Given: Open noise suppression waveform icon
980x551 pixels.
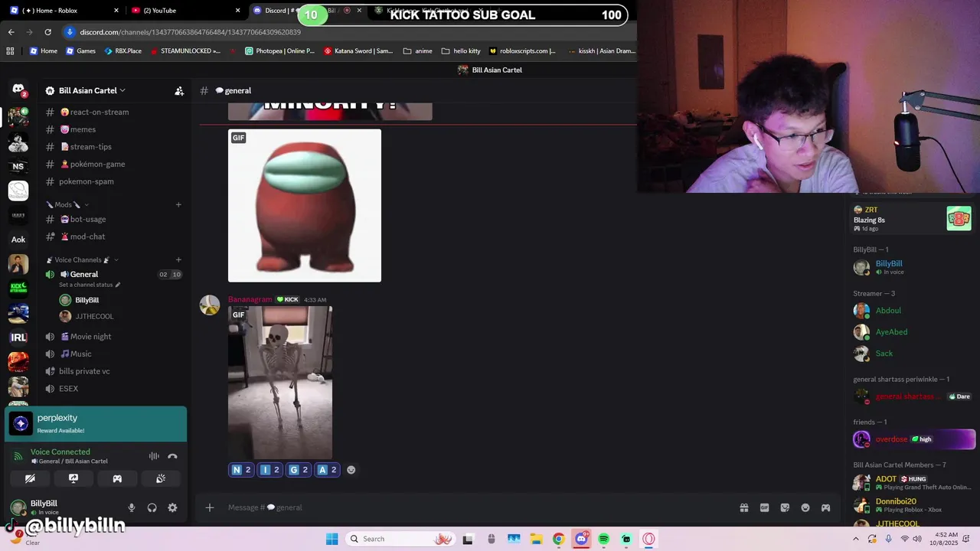Looking at the screenshot, I should tap(154, 456).
